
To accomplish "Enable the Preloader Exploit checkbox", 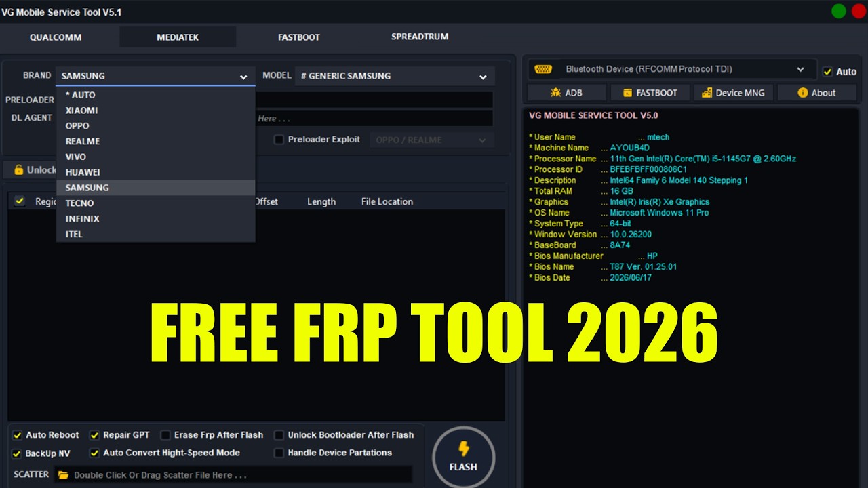I will pyautogui.click(x=279, y=140).
